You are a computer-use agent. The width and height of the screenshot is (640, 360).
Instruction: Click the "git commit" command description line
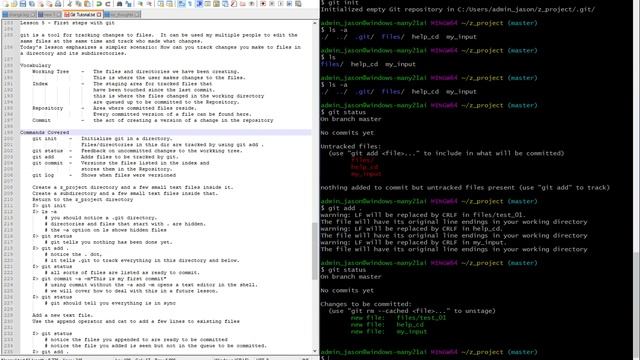121,163
